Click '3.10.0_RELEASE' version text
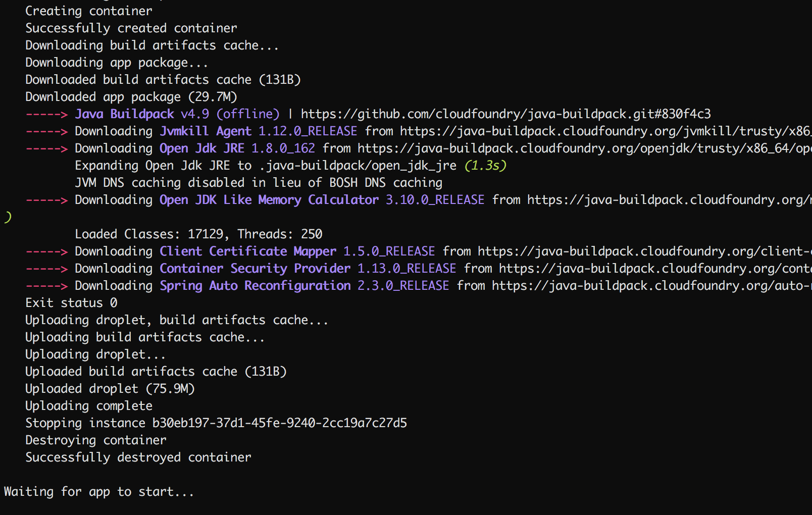The width and height of the screenshot is (812, 515). click(x=435, y=200)
